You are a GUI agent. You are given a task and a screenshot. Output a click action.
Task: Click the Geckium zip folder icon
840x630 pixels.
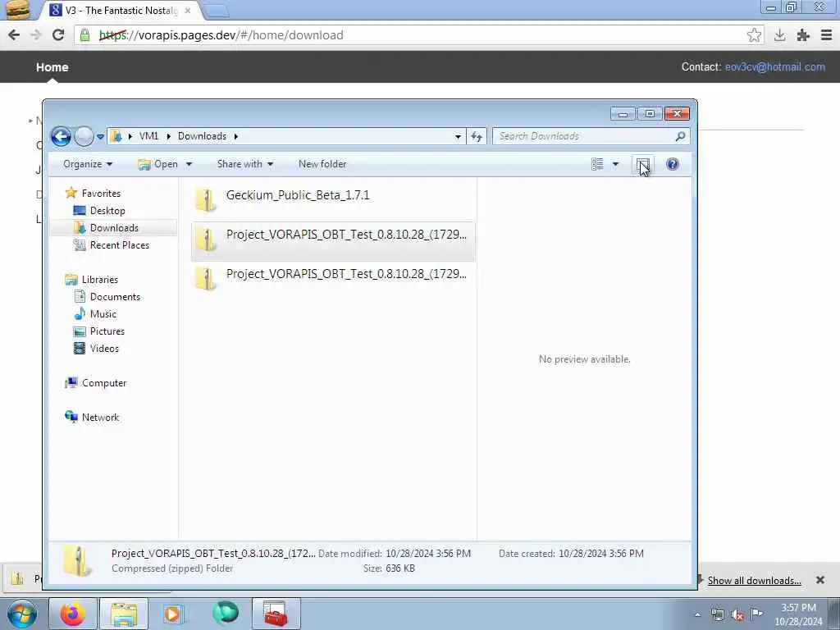tap(205, 200)
